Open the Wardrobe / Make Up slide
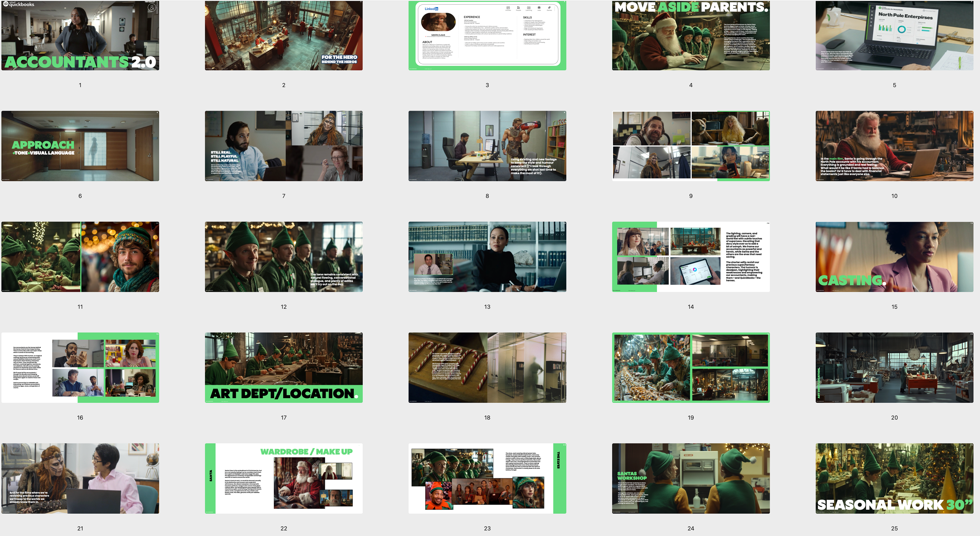Screen dimensions: 980x536 [x=284, y=478]
